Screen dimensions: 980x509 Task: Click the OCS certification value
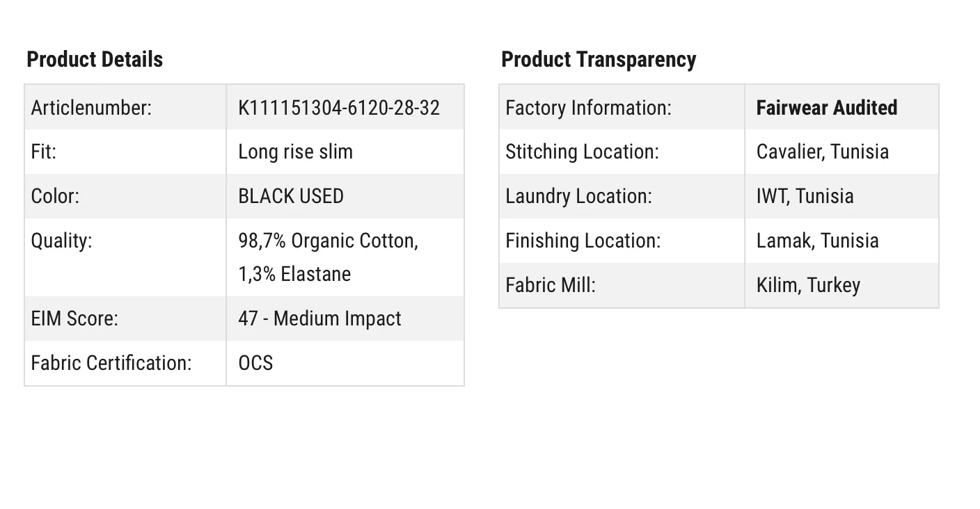click(x=255, y=363)
